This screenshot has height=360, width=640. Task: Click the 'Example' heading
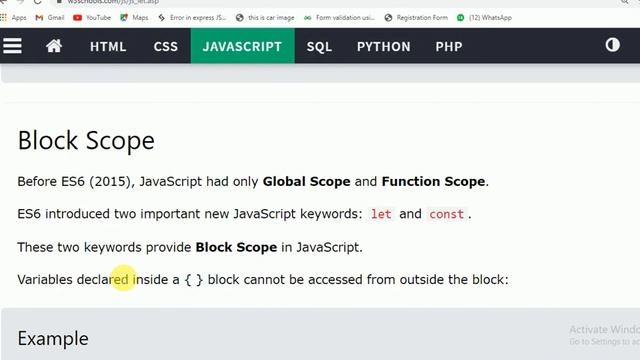click(x=53, y=339)
